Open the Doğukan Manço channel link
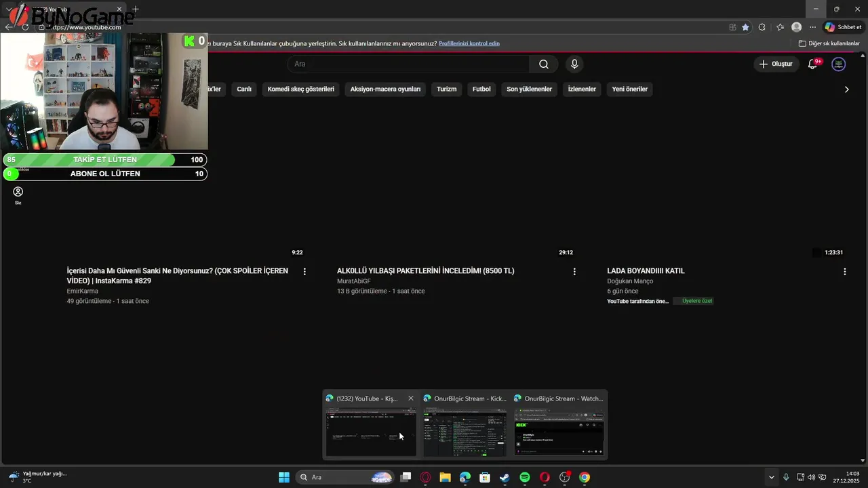Viewport: 868px width, 488px height. 630,281
